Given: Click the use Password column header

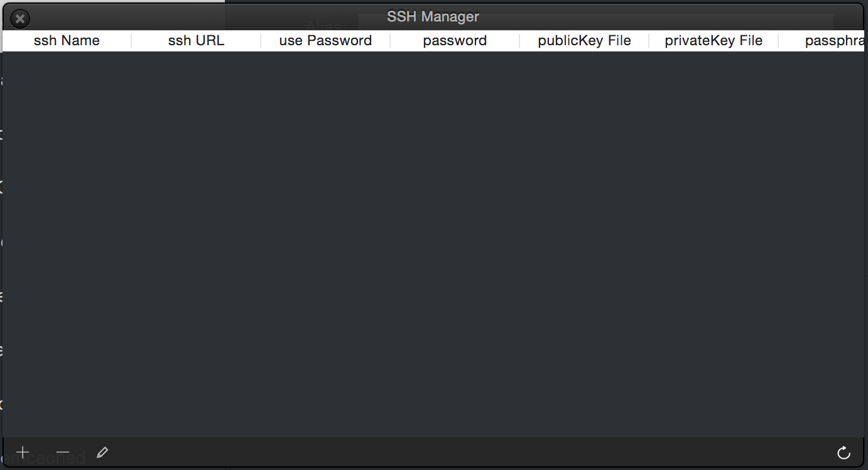Looking at the screenshot, I should click(x=325, y=41).
